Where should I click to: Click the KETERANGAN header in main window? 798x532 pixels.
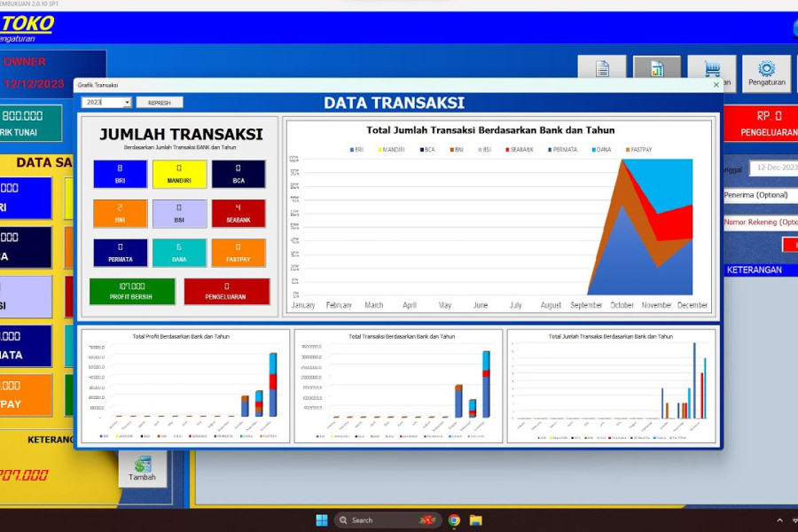(x=755, y=270)
